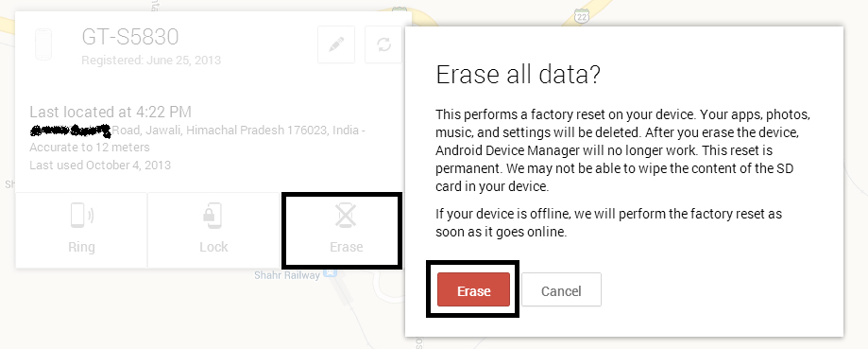Screen dimensions: 868x349
Task: Click the 'Erase all data?' heading
Action: 519,75
